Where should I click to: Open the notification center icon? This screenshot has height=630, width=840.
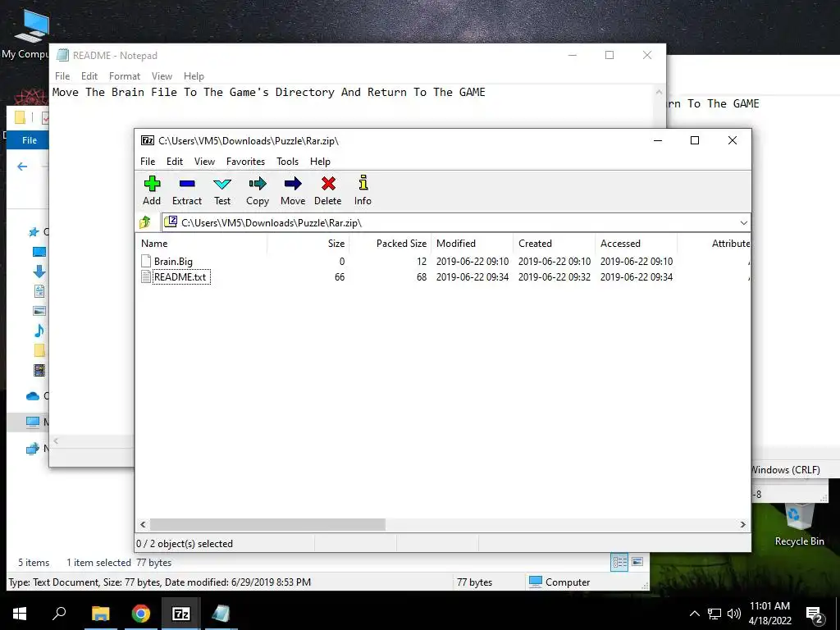point(815,615)
